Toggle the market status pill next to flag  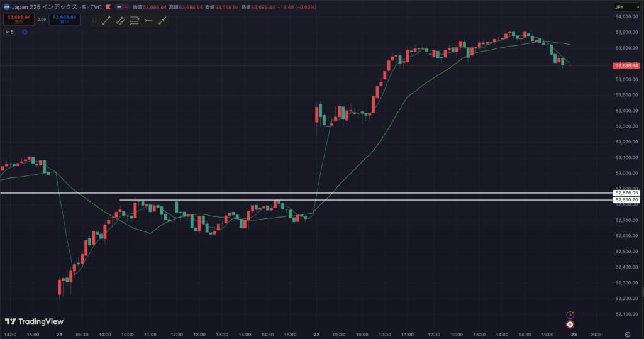[121, 6]
